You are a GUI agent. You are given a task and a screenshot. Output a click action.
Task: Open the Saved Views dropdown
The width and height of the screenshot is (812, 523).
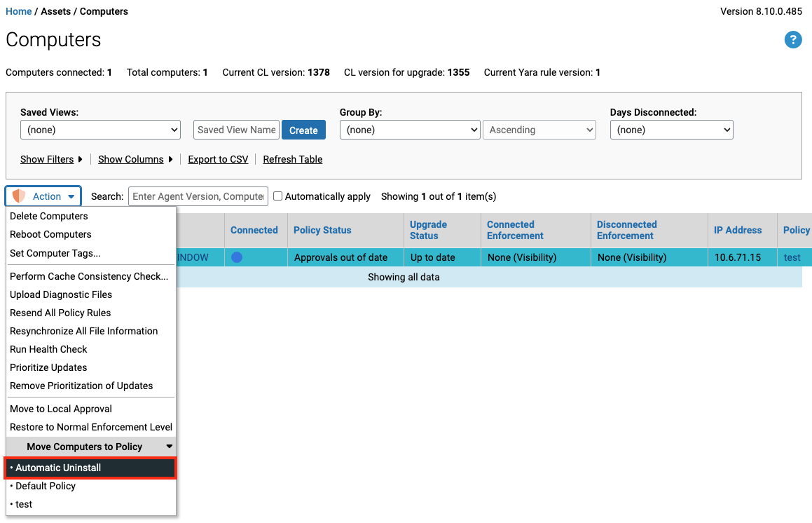pos(100,130)
